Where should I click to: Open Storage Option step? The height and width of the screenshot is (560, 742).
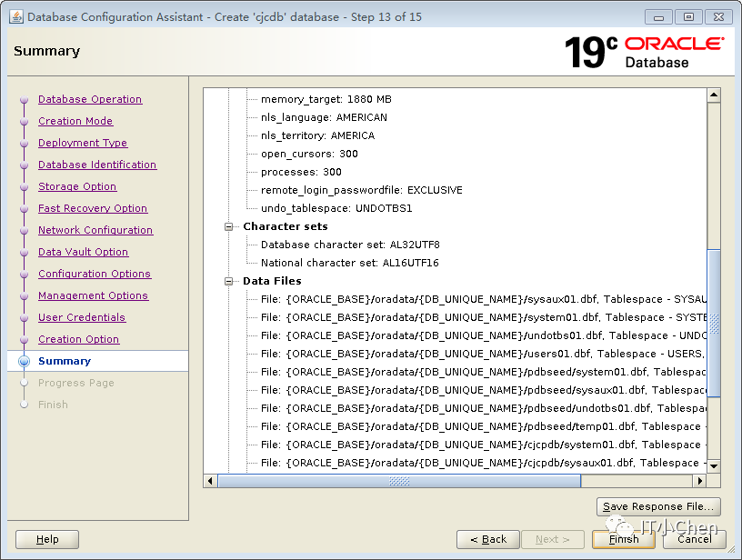click(77, 186)
